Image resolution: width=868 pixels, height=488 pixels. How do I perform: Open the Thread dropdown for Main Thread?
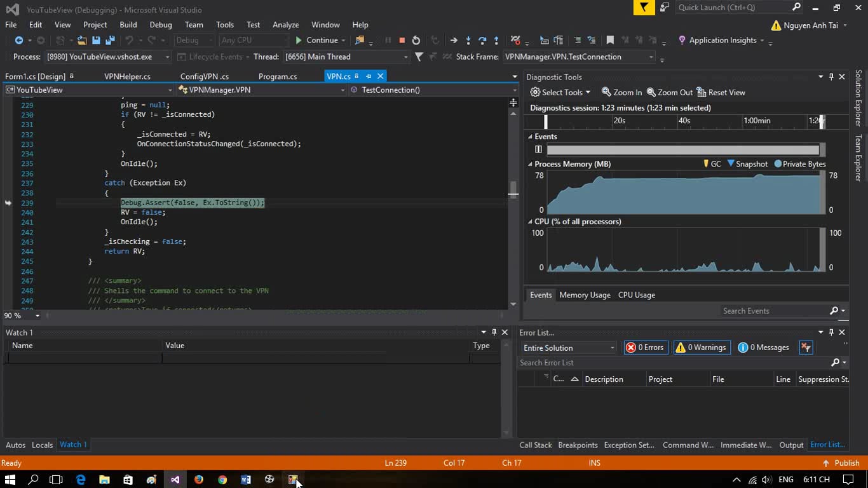(405, 57)
